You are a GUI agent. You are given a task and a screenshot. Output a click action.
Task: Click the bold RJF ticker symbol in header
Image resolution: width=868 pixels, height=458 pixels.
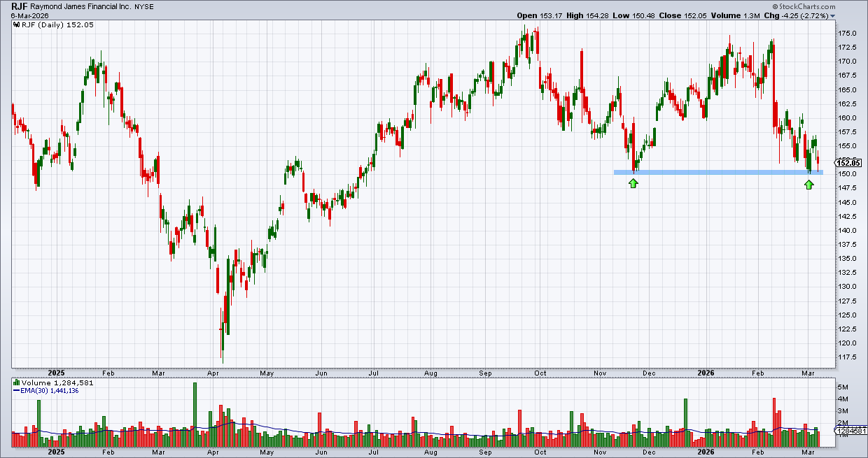(x=19, y=5)
